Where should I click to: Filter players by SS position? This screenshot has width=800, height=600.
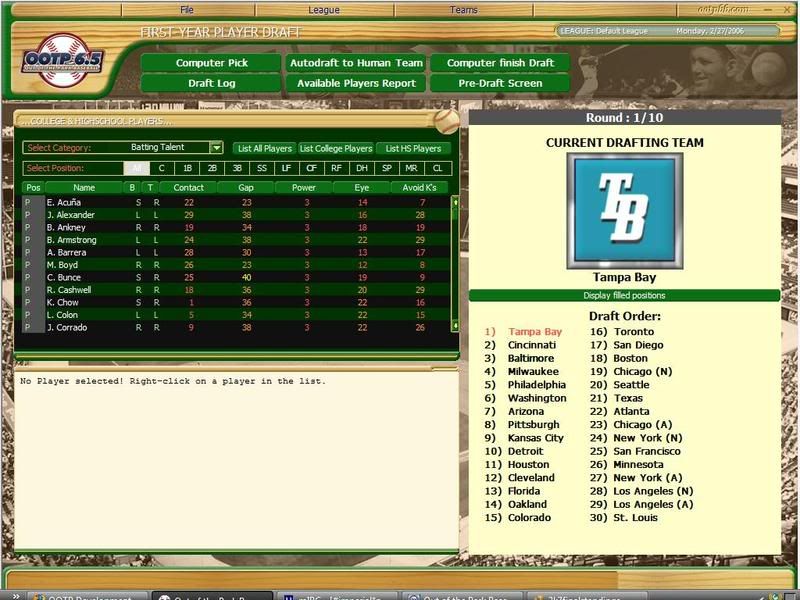coord(262,168)
